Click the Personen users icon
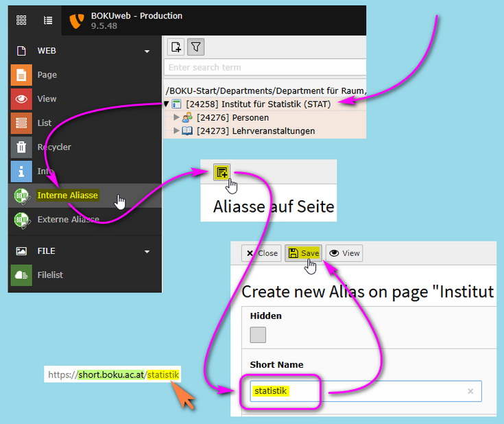504x424 pixels. click(187, 117)
